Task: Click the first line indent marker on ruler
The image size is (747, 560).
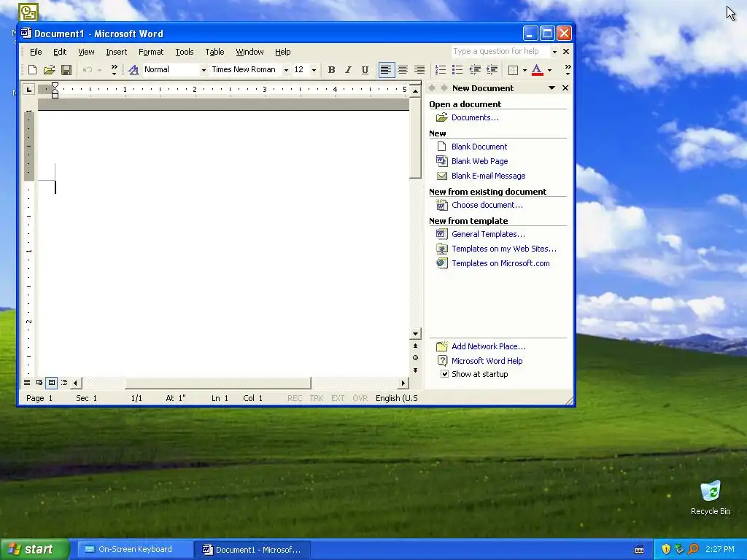Action: pyautogui.click(x=55, y=85)
